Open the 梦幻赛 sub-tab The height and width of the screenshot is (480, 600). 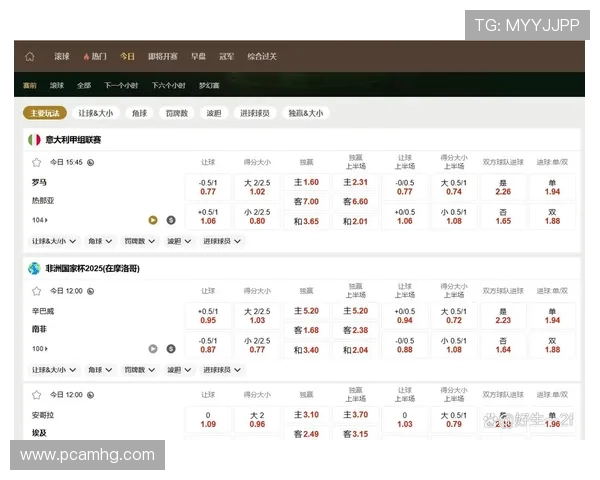coord(209,85)
